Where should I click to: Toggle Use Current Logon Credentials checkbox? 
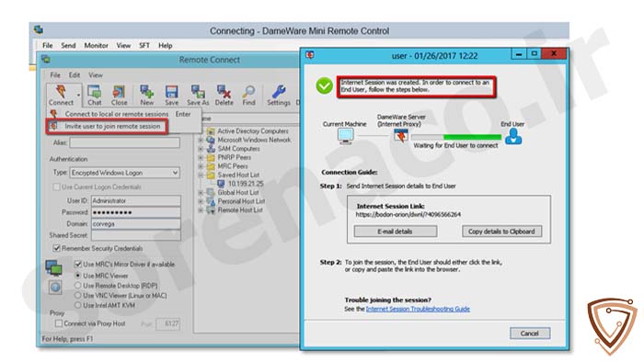[x=56, y=187]
